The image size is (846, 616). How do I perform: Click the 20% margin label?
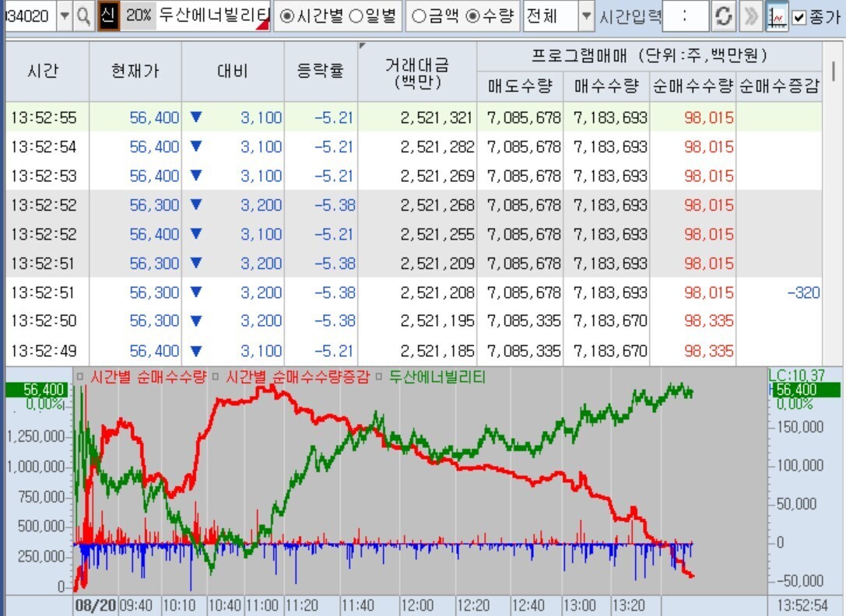point(138,16)
